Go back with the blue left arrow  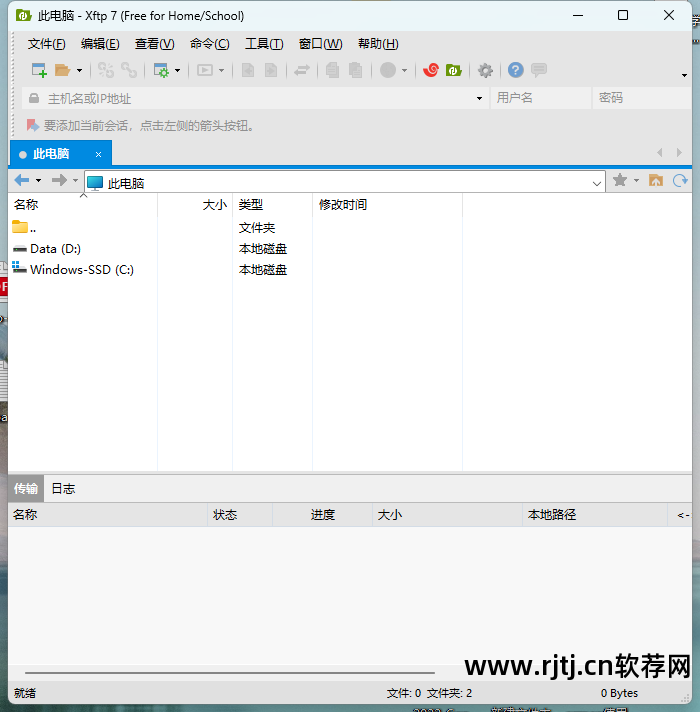22,181
